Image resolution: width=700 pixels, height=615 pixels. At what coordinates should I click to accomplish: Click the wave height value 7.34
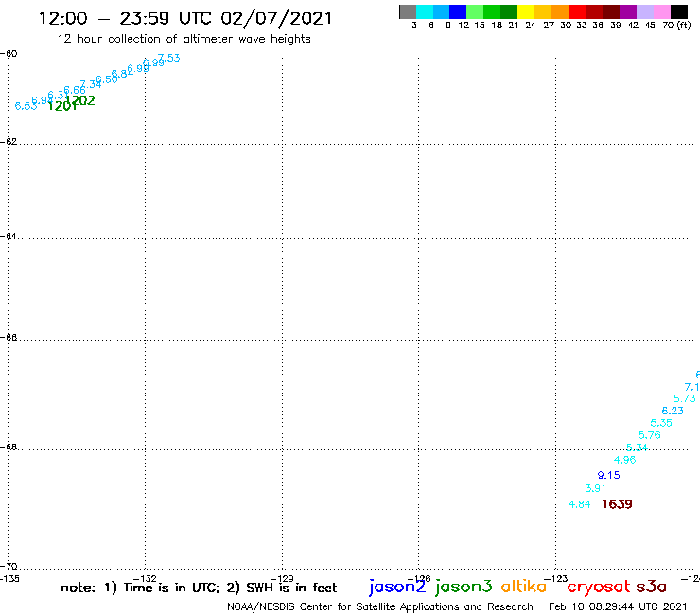point(91,84)
